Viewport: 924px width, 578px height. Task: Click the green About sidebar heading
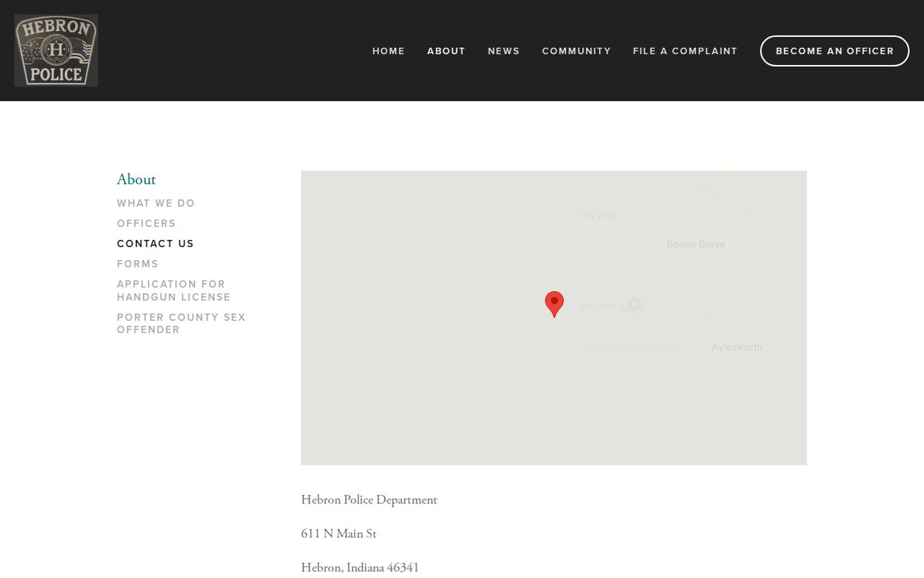(x=136, y=179)
